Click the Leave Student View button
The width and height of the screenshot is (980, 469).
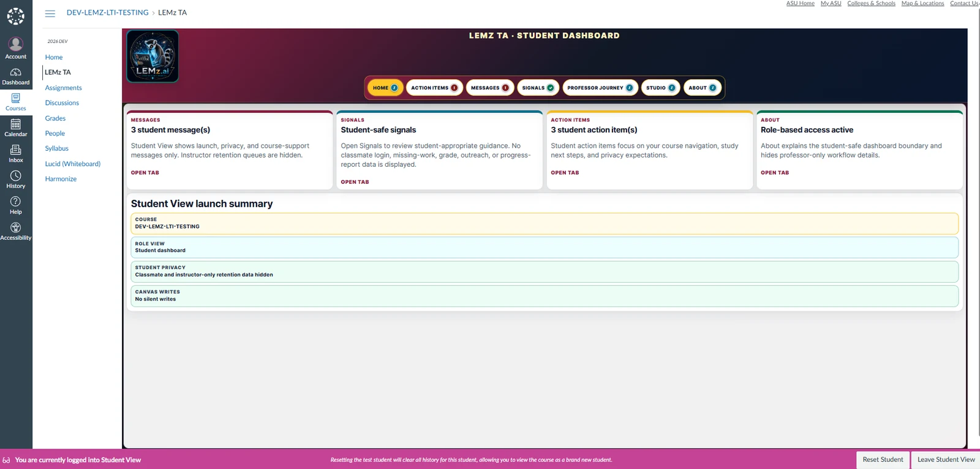point(946,460)
